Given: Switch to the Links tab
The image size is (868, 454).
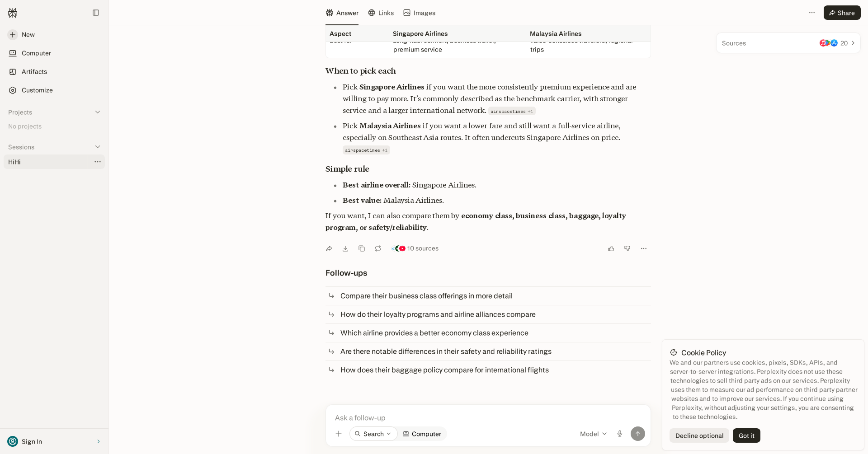Looking at the screenshot, I should click(x=381, y=13).
